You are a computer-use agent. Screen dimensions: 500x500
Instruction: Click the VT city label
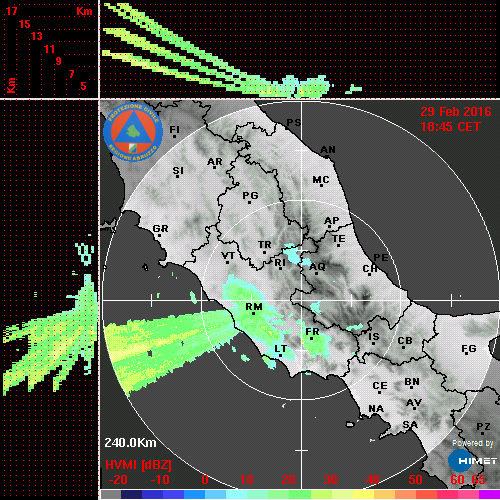228,256
